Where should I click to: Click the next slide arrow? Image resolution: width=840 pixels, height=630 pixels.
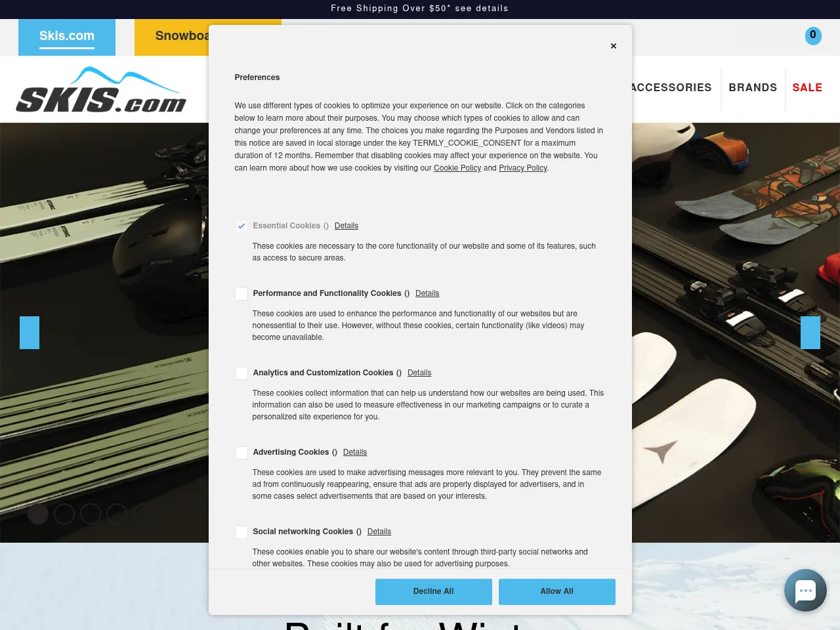click(x=810, y=333)
